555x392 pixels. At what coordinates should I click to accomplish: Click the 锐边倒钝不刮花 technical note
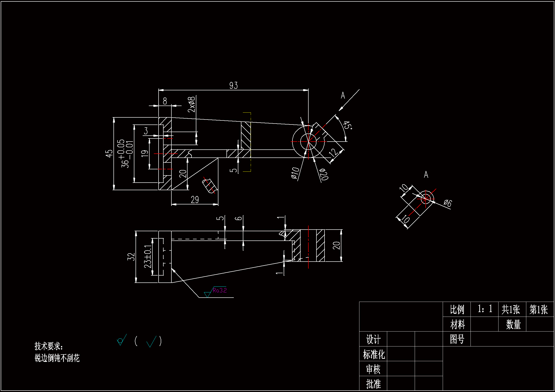[x=57, y=358]
